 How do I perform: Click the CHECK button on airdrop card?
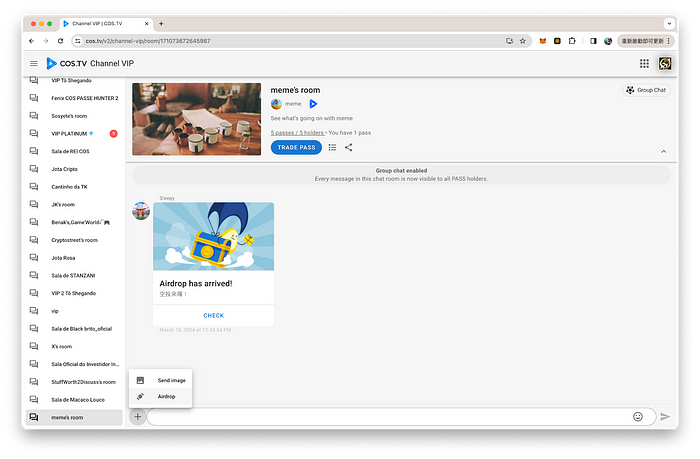[x=213, y=315]
